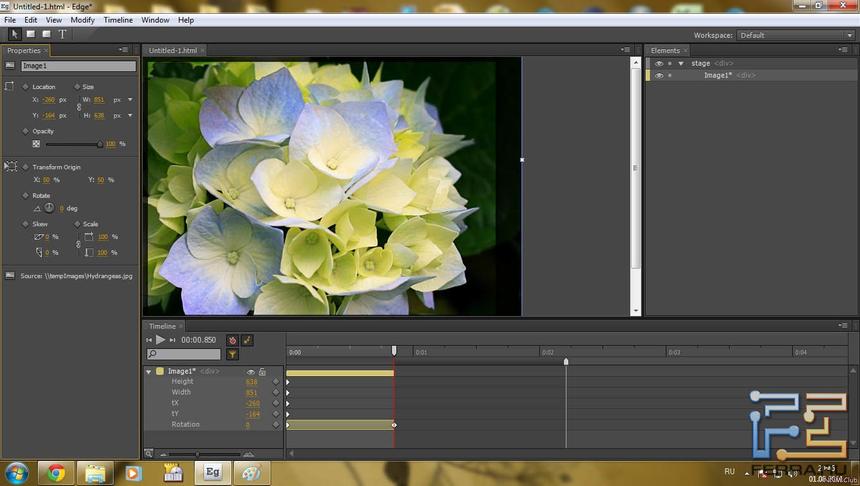Open the Timeline menu
The image size is (860, 486).
(118, 20)
